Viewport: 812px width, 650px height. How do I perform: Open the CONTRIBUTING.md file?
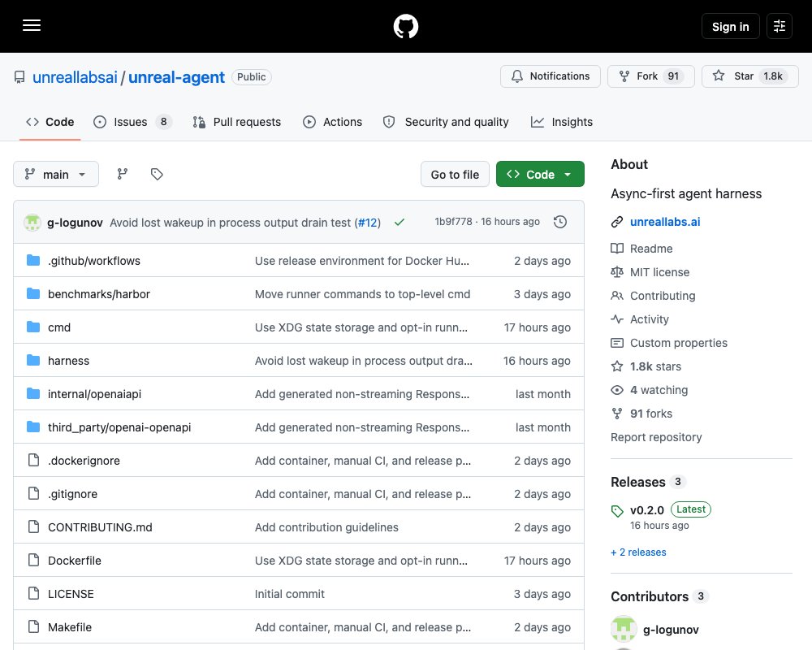click(100, 527)
